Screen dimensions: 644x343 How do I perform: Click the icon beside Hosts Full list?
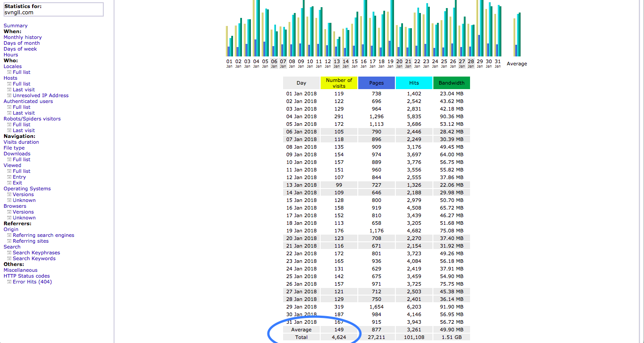9,84
